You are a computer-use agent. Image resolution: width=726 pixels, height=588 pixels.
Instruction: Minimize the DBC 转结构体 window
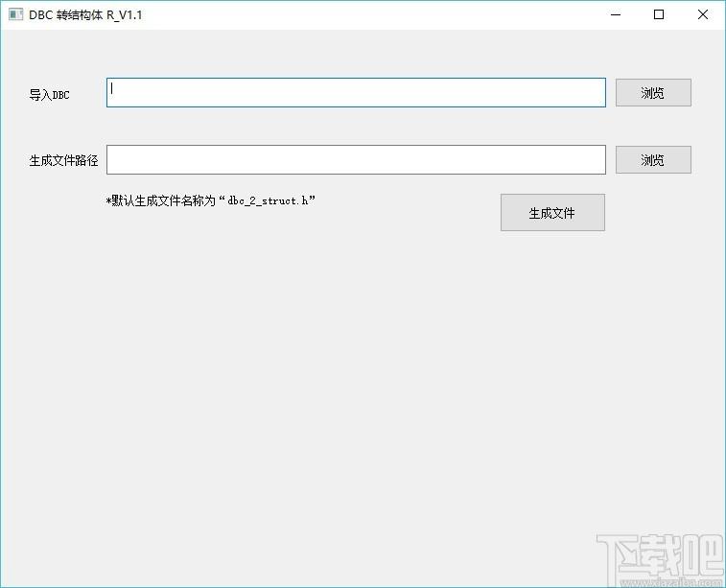(616, 14)
